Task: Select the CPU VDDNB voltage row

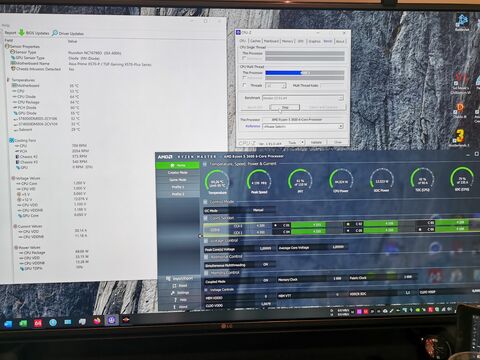Action: [x=53, y=210]
